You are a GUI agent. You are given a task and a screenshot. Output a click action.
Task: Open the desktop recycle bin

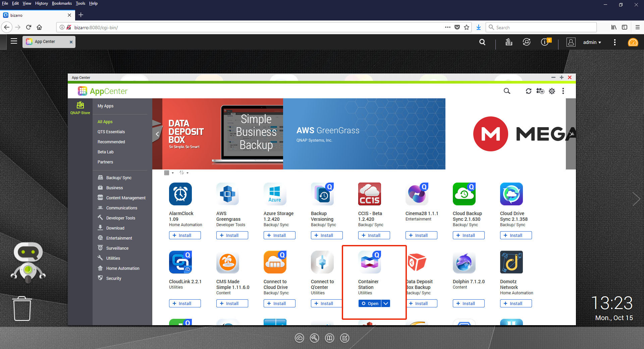click(22, 308)
